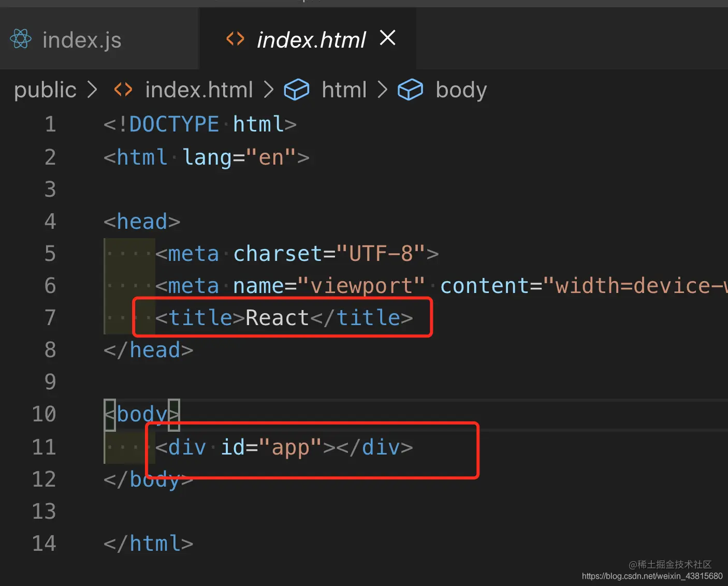This screenshot has width=728, height=586.
Task: Click the "app" id value on line 11
Action: [x=290, y=447]
